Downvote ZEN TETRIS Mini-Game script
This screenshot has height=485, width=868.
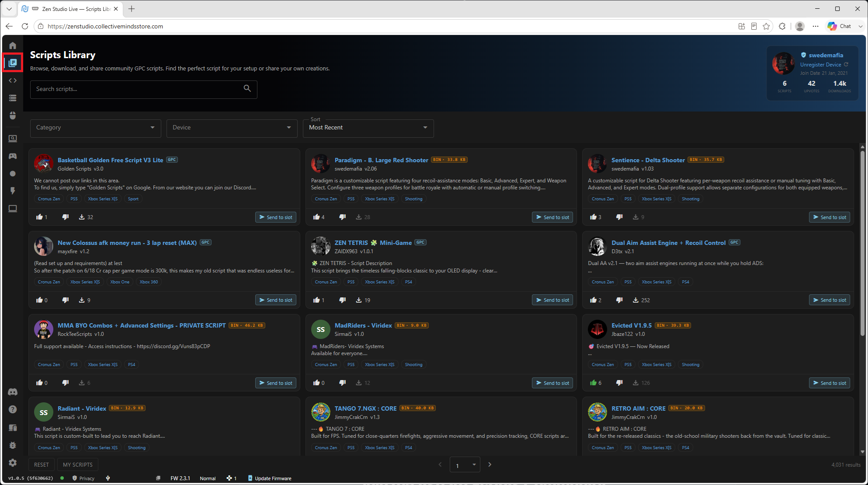pos(343,300)
